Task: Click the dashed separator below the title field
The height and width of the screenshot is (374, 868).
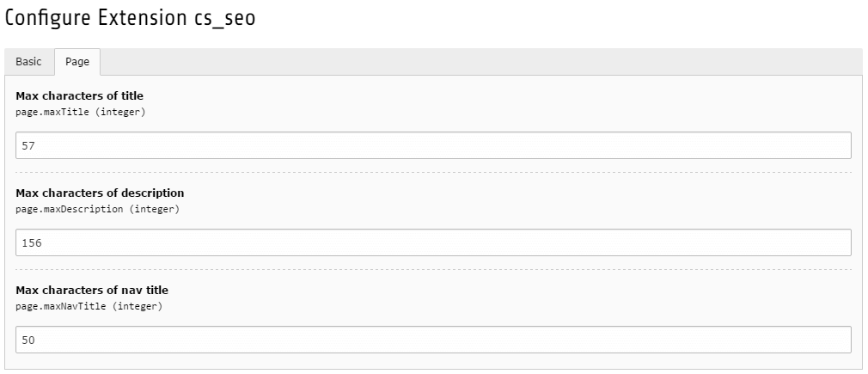Action: click(x=433, y=172)
